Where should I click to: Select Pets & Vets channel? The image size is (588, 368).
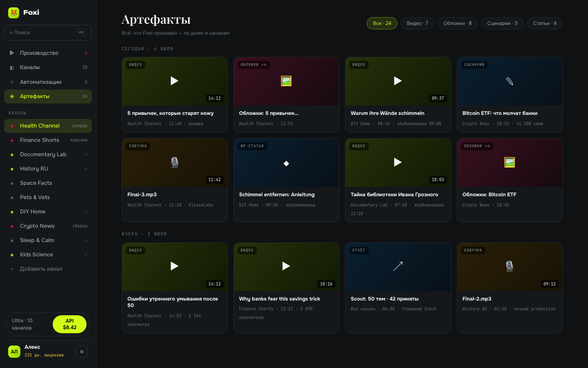point(48,197)
